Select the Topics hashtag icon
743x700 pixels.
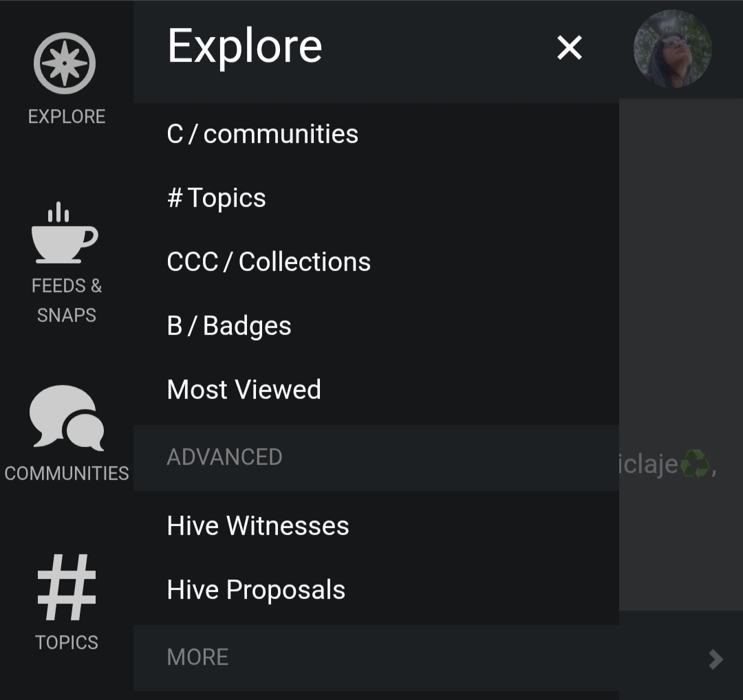pyautogui.click(x=67, y=587)
